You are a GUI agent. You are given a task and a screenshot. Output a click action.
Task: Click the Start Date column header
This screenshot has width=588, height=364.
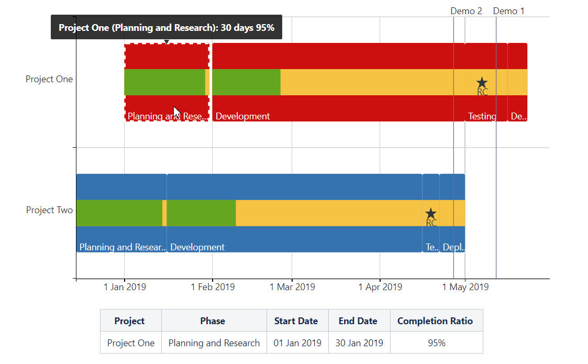pyautogui.click(x=297, y=321)
